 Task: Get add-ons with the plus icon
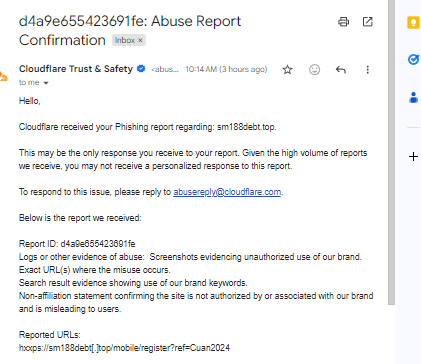[x=413, y=156]
